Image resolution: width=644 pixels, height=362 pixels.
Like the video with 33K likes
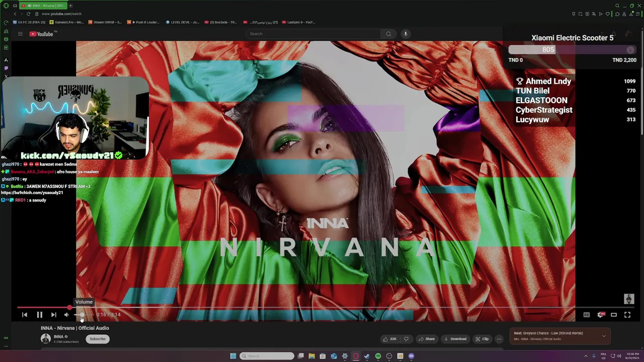tap(390, 339)
